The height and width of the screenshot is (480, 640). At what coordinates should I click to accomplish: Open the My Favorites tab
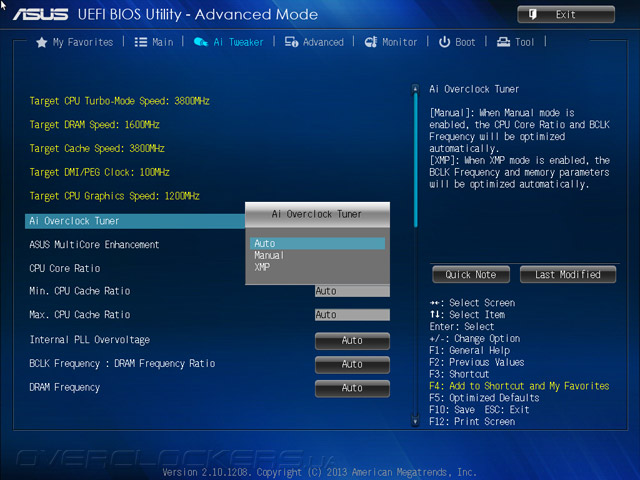pyautogui.click(x=75, y=42)
